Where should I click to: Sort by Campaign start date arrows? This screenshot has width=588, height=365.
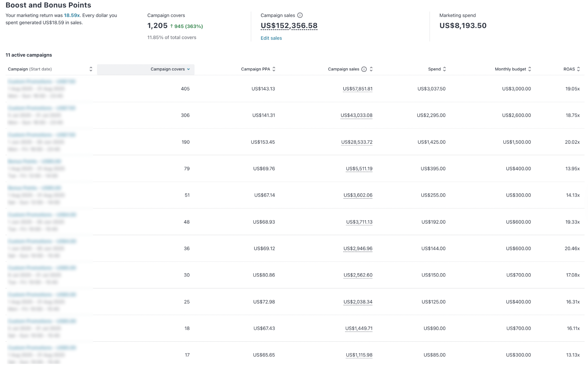pos(91,69)
